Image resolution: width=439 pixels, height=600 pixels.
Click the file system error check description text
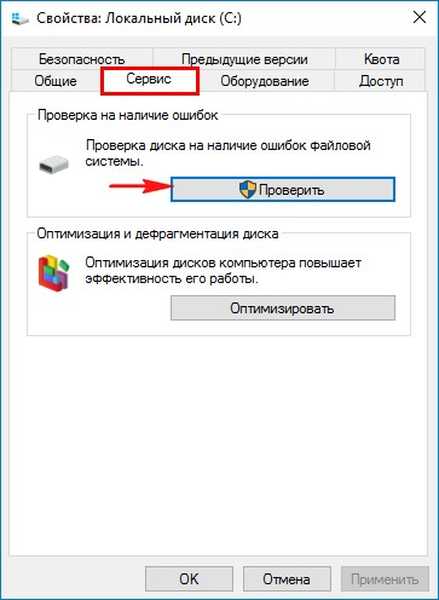[228, 153]
